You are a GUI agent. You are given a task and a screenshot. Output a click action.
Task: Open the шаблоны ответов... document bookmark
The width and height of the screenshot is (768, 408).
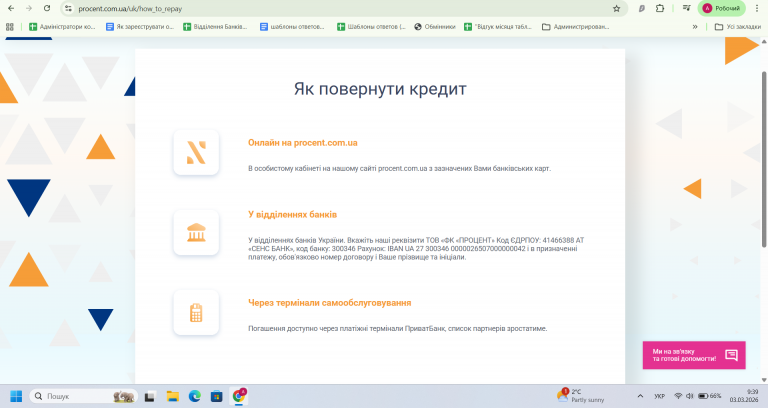pos(292,27)
